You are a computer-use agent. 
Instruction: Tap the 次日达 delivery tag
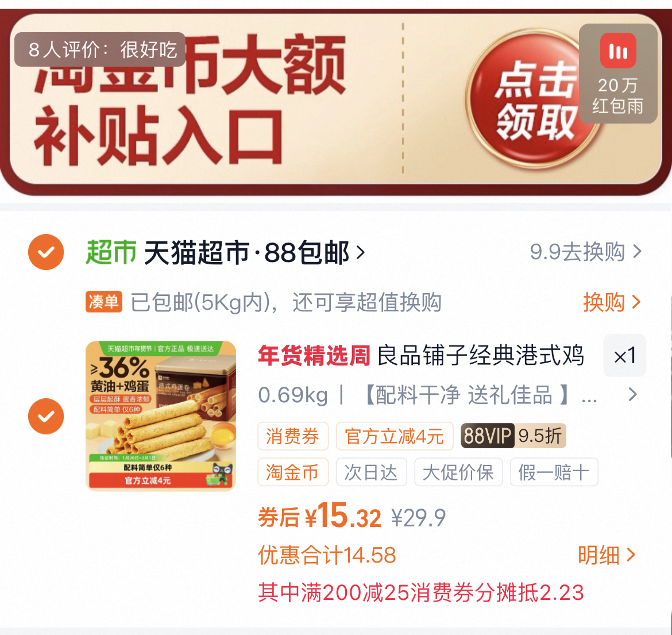371,472
